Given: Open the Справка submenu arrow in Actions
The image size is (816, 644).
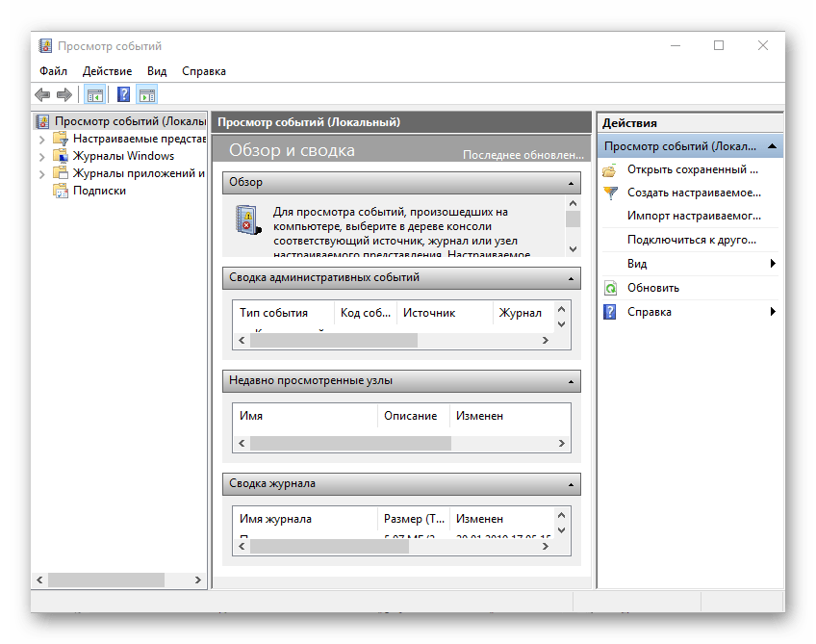Looking at the screenshot, I should click(773, 311).
